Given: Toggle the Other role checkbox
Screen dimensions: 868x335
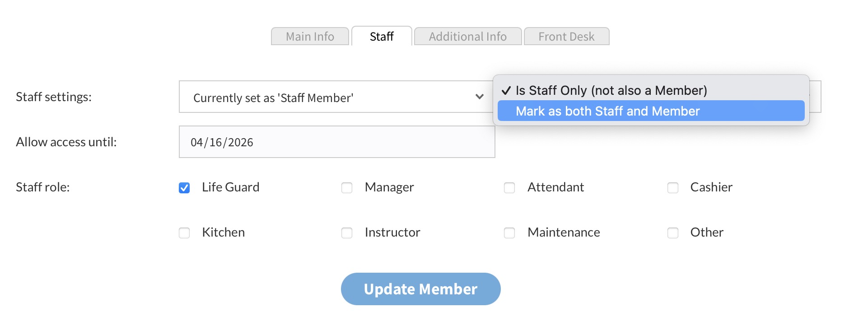Looking at the screenshot, I should 673,233.
